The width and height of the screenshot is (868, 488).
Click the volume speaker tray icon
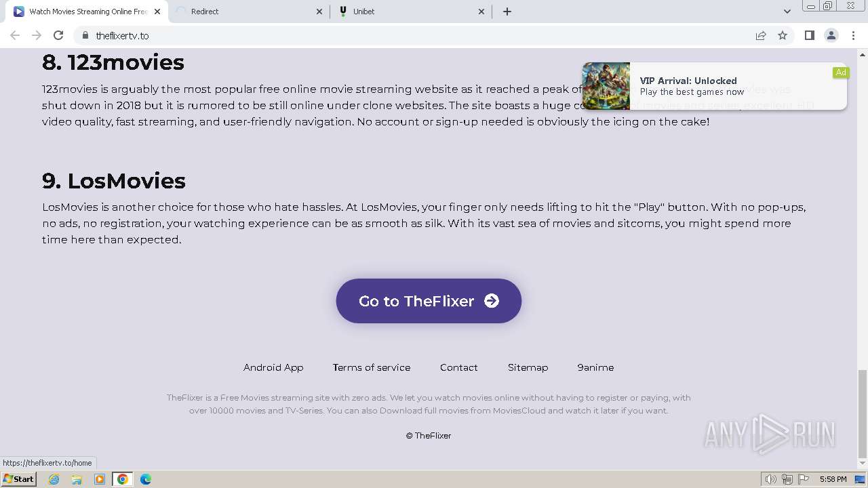[x=770, y=479]
